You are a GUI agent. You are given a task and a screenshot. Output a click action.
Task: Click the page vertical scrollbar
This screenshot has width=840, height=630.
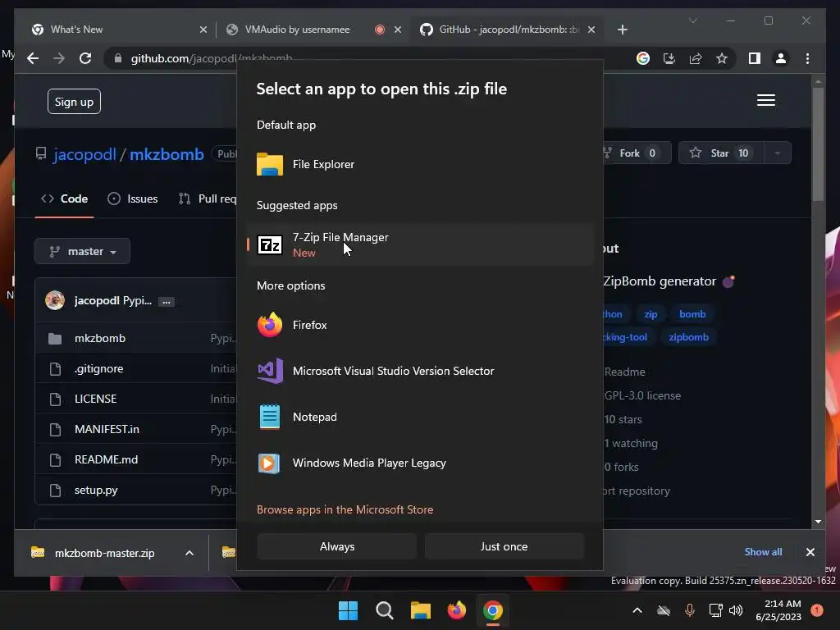point(818,144)
